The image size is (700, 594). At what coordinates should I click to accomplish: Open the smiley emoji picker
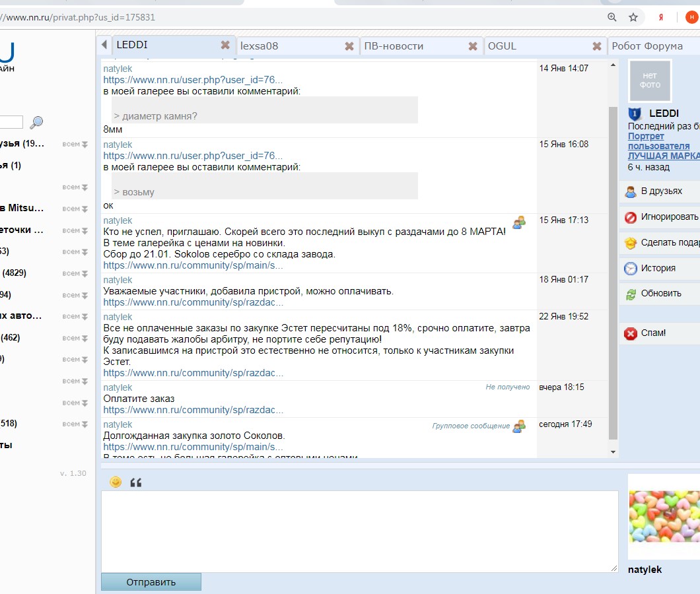tap(116, 482)
